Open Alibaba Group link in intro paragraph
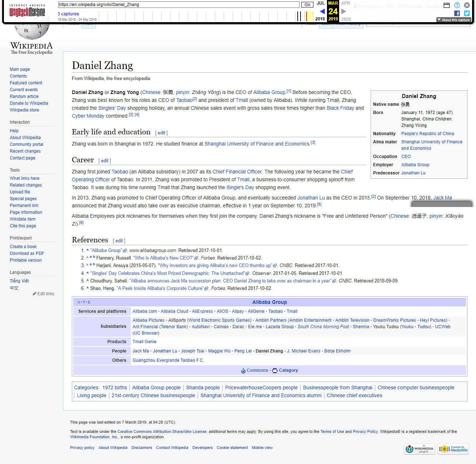 point(269,92)
